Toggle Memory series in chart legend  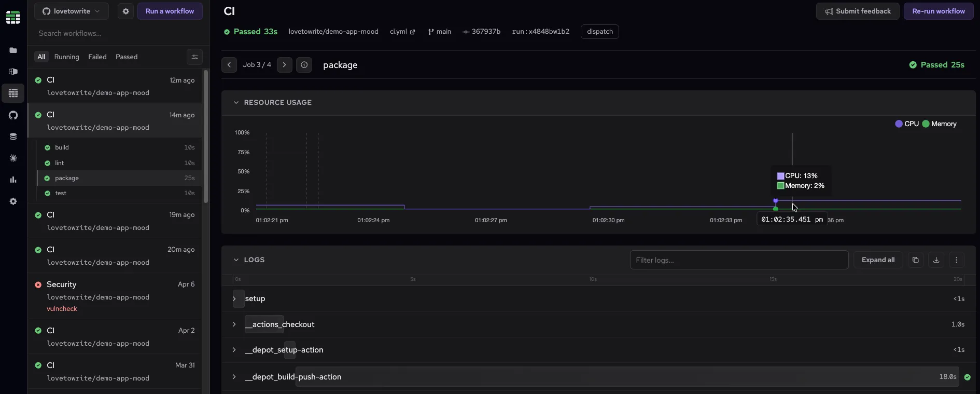(x=940, y=124)
